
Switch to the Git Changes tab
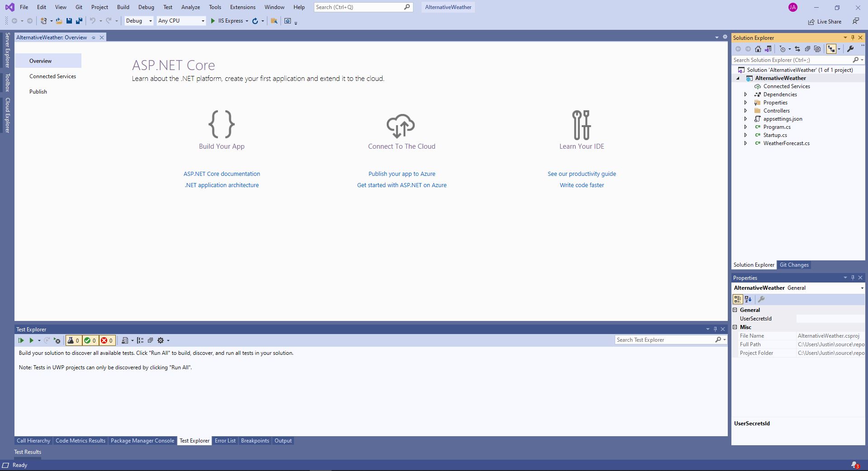pos(794,265)
